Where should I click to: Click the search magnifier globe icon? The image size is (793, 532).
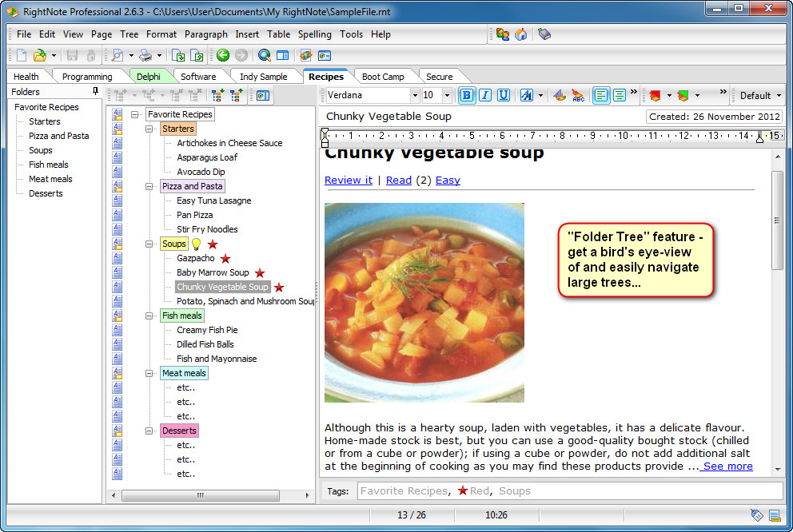click(264, 55)
